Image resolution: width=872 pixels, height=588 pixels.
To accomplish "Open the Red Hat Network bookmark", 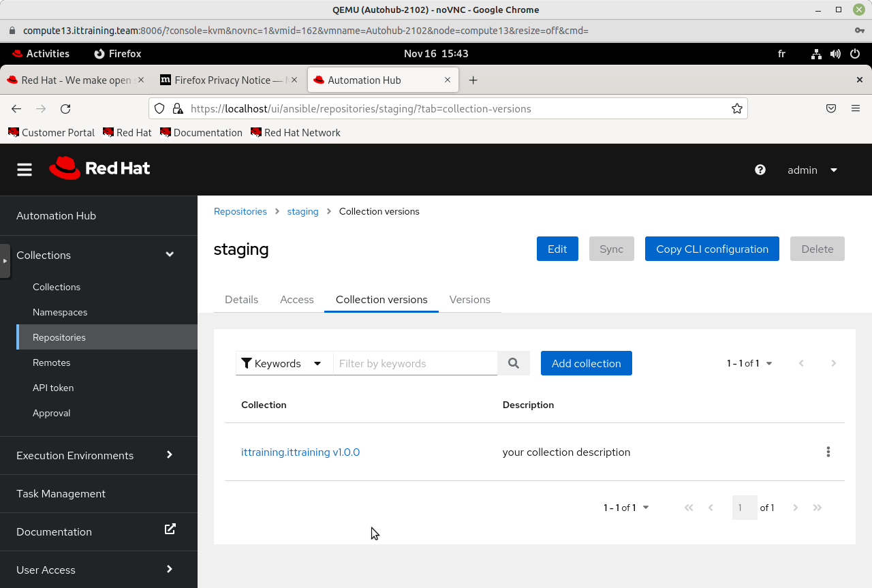I will [x=296, y=133].
